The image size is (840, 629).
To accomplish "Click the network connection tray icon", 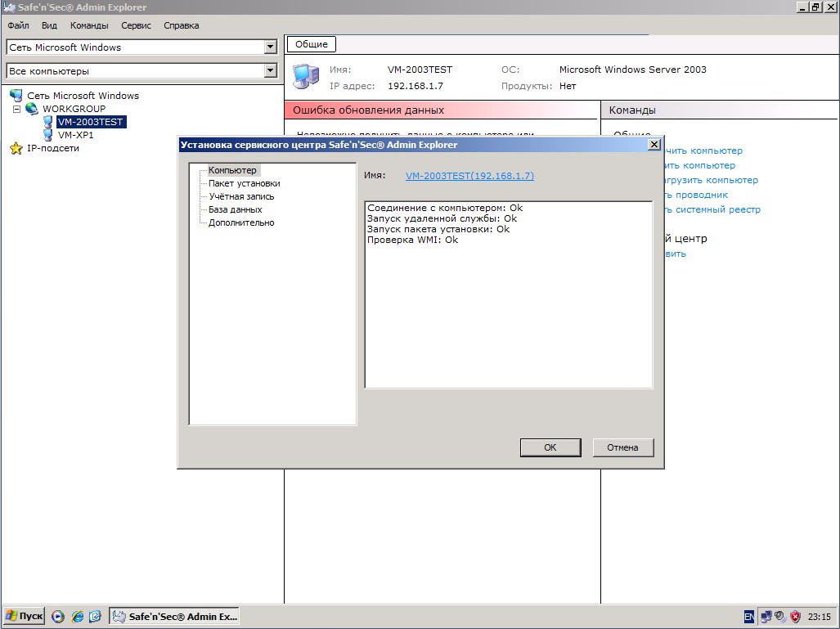I will (x=766, y=617).
